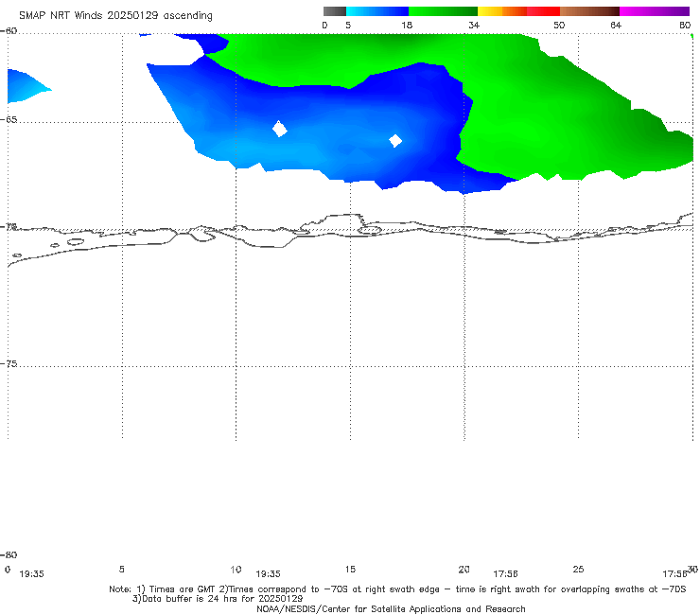Click the color bar label 64
Screen dimensions: 700x615
coord(616,26)
